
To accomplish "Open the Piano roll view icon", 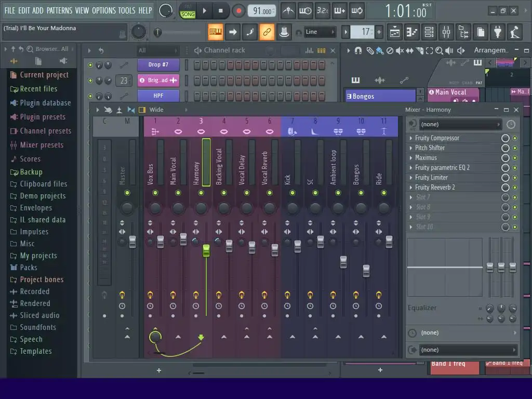I will click(x=412, y=32).
